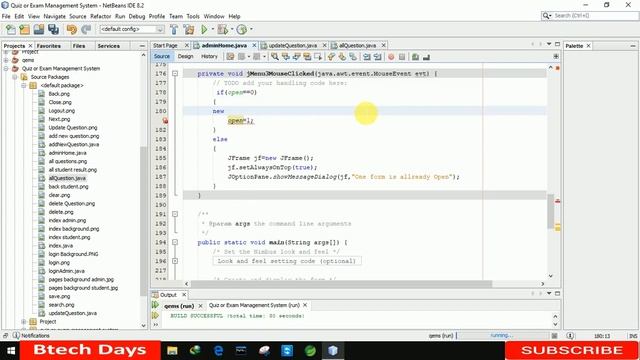Click the Shift Line Right icon

(x=378, y=57)
